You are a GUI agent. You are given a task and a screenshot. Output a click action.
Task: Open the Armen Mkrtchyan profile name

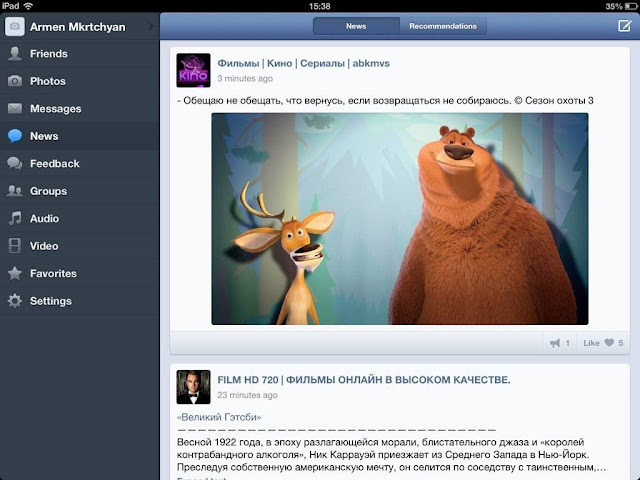pos(78,27)
